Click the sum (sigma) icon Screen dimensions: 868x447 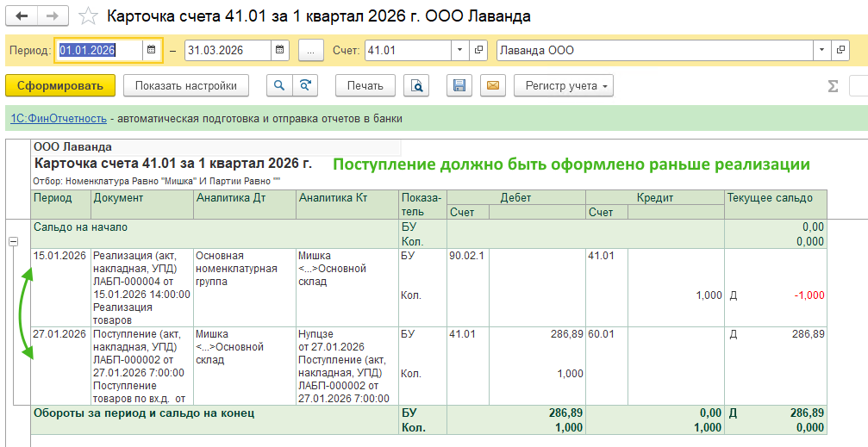coord(833,85)
